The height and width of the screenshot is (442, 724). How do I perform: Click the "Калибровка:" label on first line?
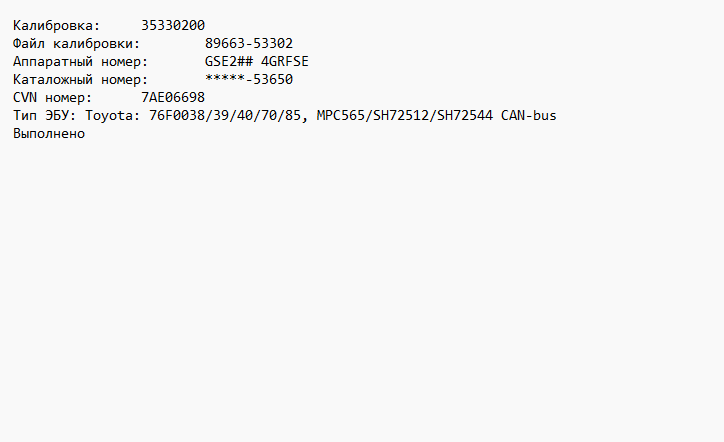pos(57,25)
